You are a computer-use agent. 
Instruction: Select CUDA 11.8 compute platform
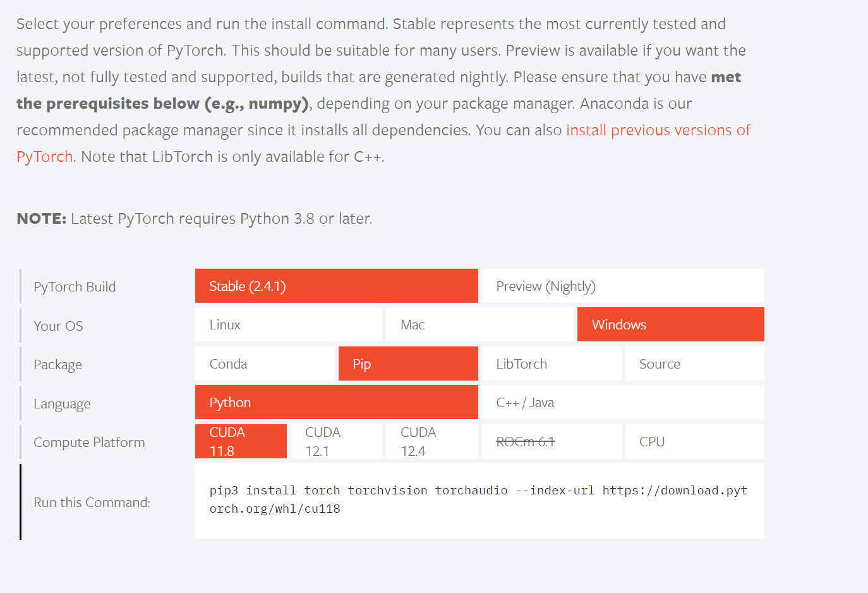(241, 441)
